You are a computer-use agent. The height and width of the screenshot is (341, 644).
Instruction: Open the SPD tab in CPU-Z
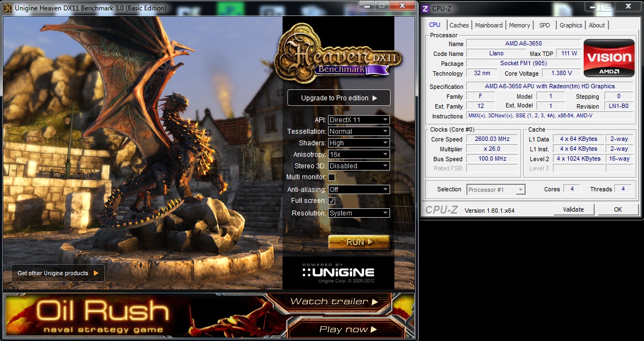click(545, 25)
